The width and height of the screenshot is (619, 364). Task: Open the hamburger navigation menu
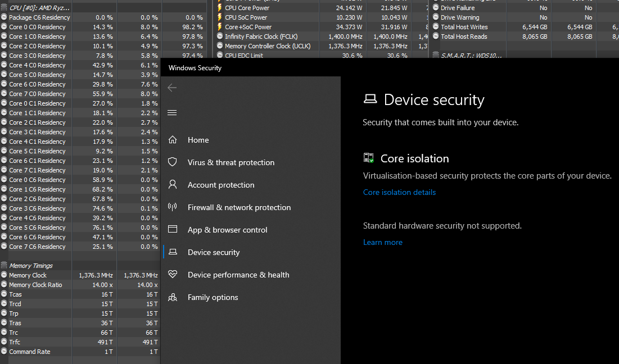[172, 112]
